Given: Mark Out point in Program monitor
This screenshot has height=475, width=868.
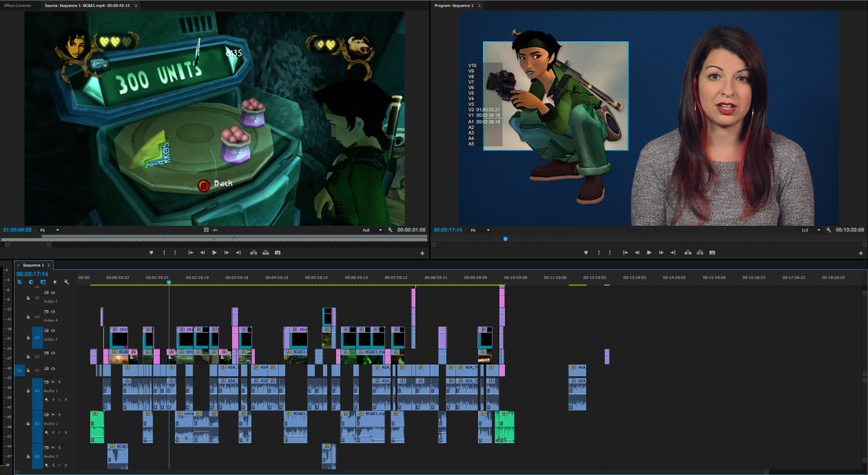Looking at the screenshot, I should point(609,253).
